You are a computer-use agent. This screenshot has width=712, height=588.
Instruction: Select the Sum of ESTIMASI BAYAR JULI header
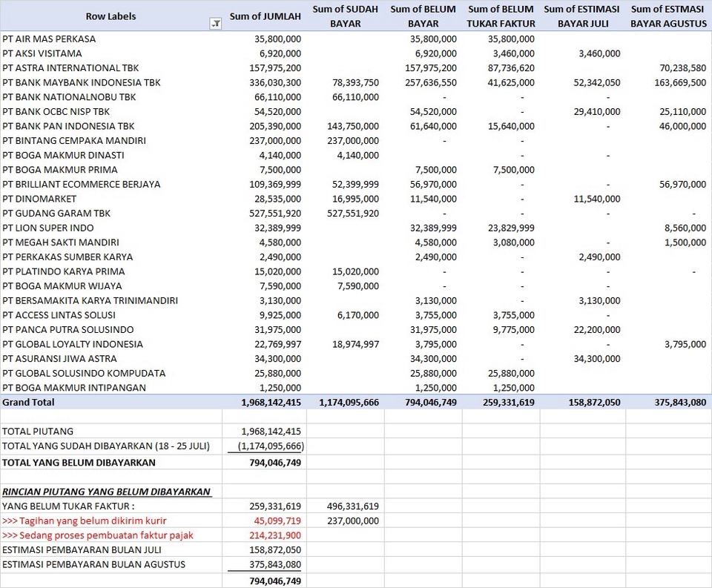583,16
